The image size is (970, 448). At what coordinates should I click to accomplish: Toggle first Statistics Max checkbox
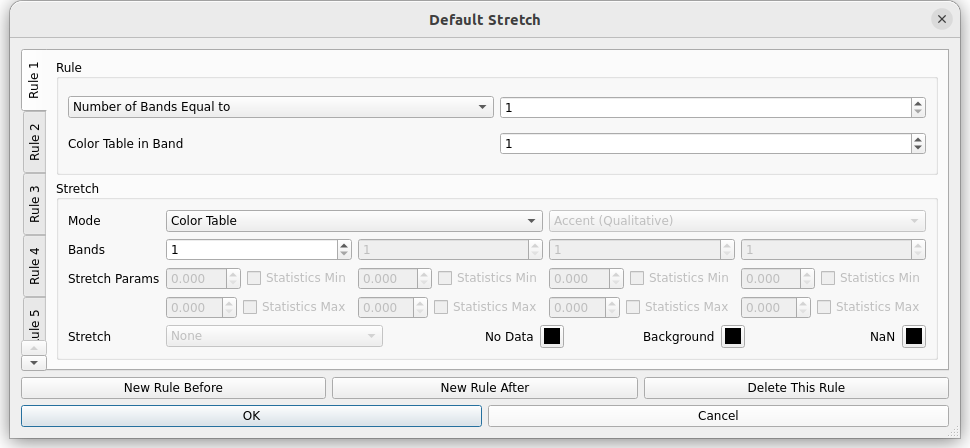click(x=250, y=307)
